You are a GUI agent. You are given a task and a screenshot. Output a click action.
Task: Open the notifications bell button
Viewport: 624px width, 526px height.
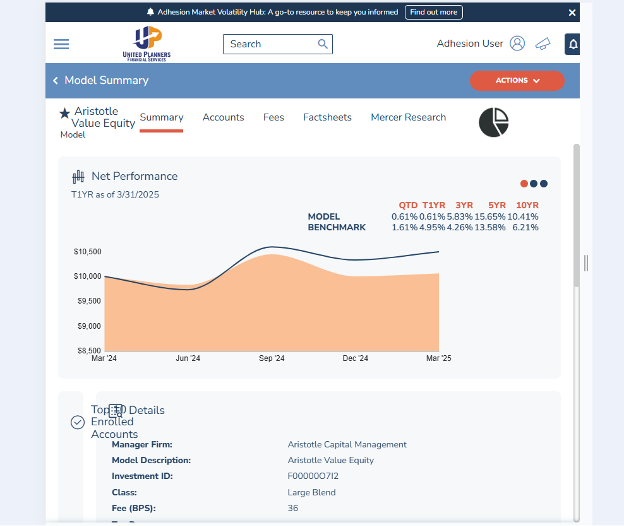572,44
